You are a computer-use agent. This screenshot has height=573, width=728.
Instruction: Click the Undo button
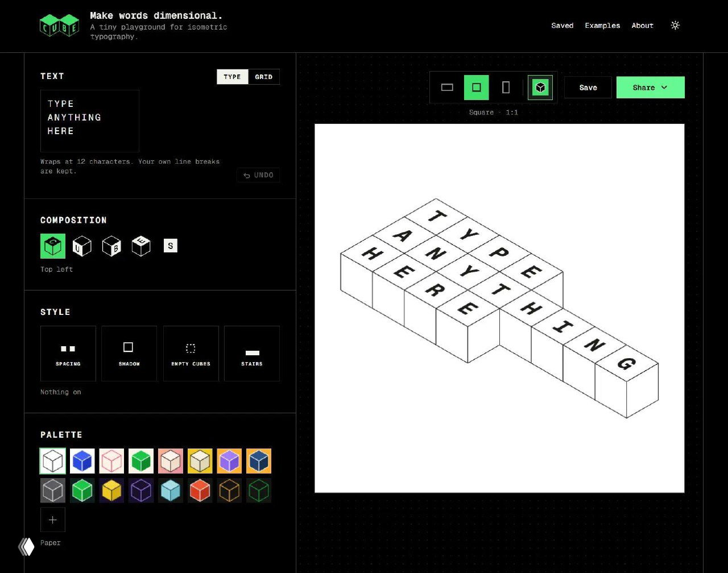258,175
